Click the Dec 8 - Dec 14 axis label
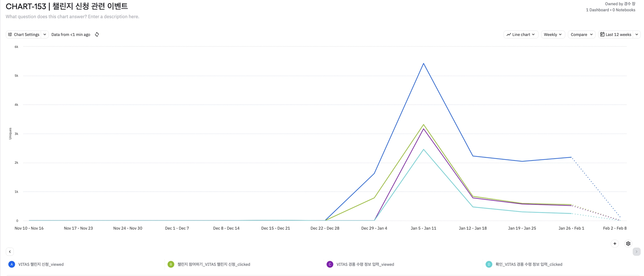Screen dimensions: 644x276 pos(226,228)
